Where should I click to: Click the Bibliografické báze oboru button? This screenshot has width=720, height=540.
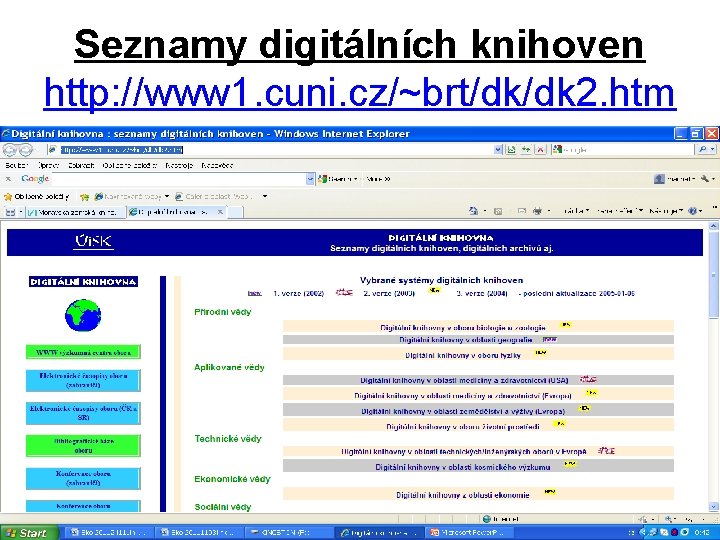coord(83,445)
